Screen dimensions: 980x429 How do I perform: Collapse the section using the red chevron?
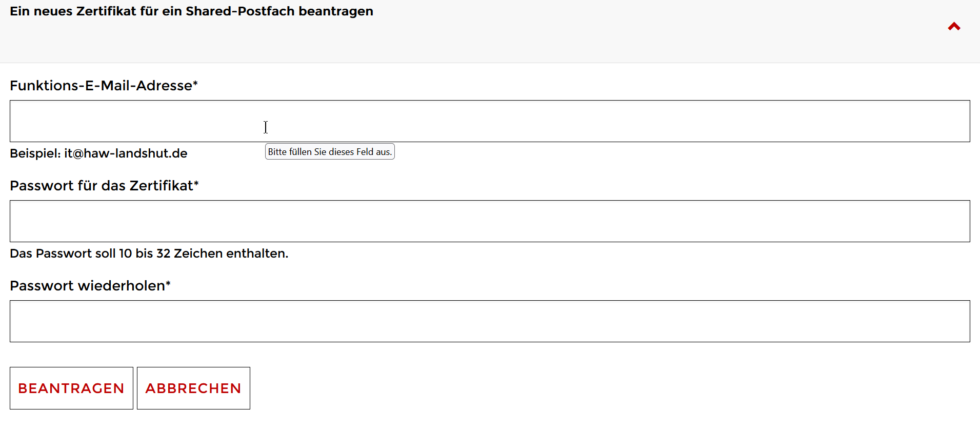pyautogui.click(x=953, y=27)
